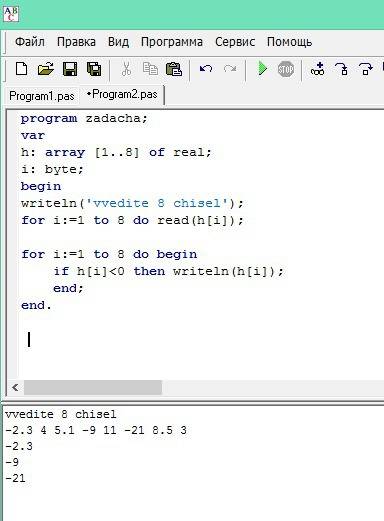Open the Сервис menu
This screenshot has width=384, height=521.
coord(235,42)
